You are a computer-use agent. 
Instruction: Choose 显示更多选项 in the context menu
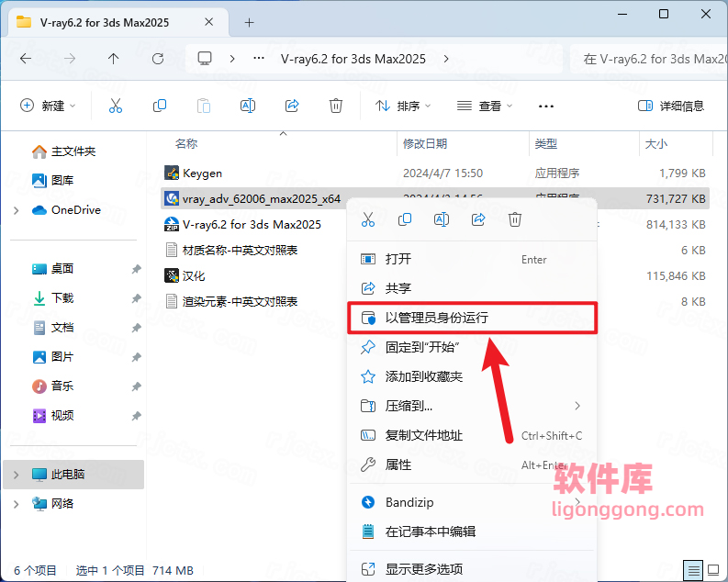tap(472, 569)
